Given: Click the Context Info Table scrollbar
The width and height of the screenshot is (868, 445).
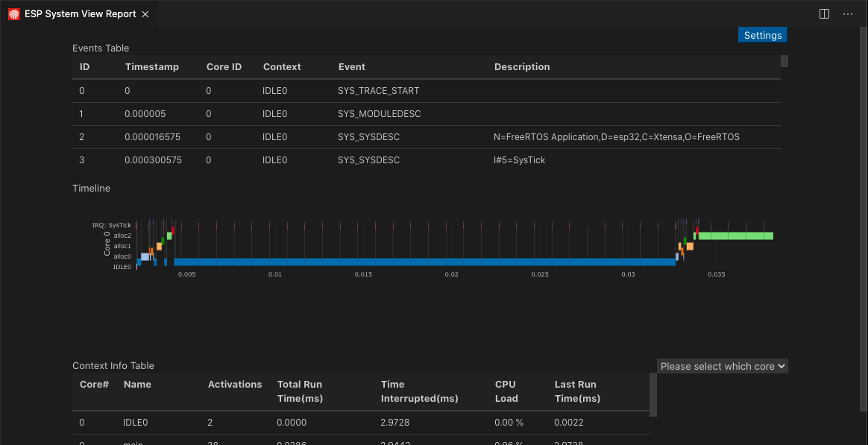Looking at the screenshot, I should click(x=654, y=395).
